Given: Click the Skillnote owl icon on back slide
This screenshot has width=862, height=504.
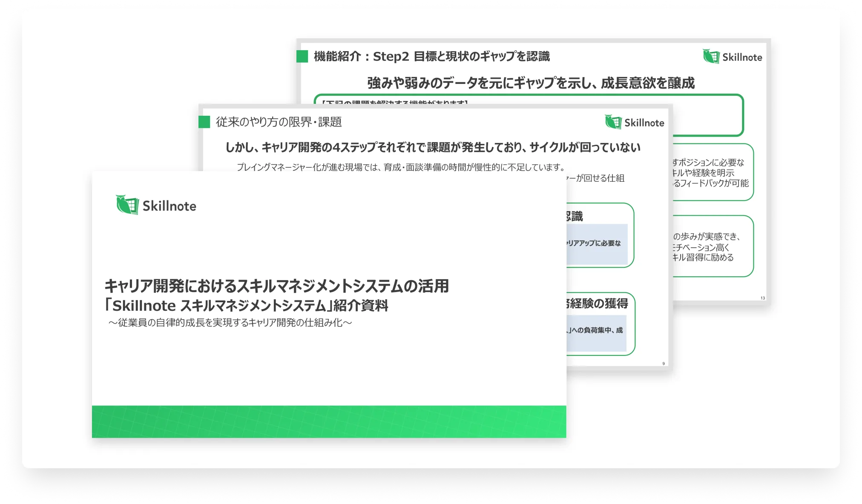Looking at the screenshot, I should click(711, 57).
